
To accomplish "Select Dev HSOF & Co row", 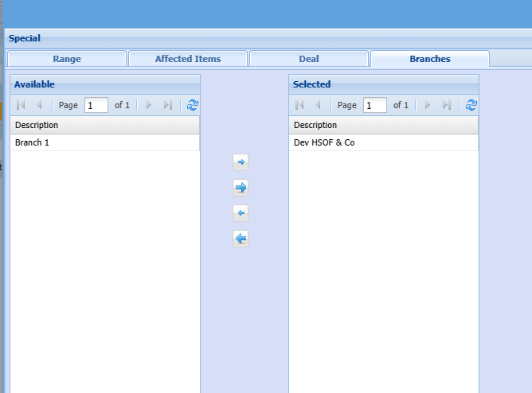I will click(383, 142).
